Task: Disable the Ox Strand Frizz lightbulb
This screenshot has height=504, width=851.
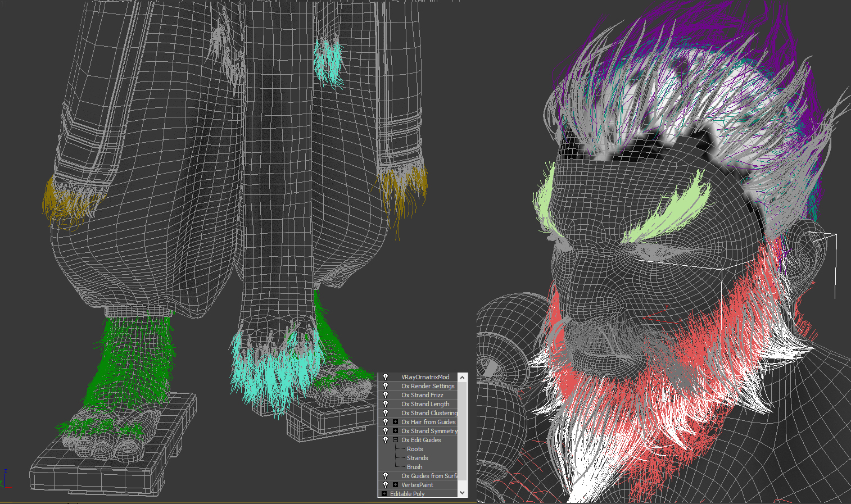Action: [x=386, y=395]
